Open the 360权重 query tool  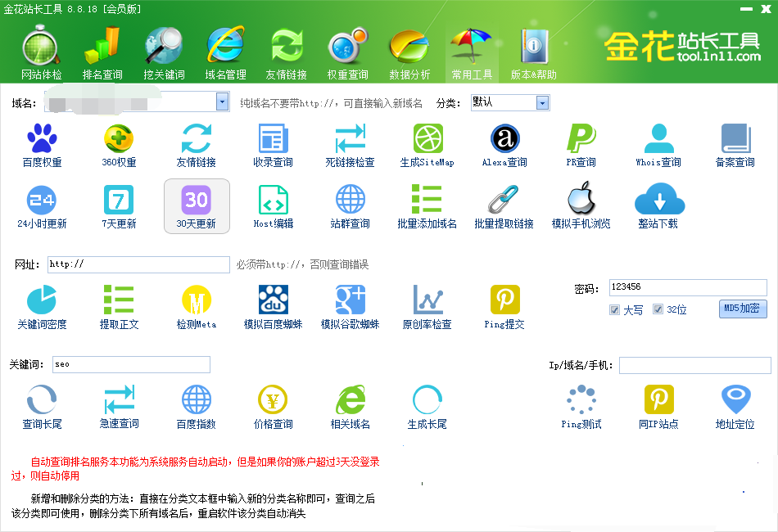click(x=119, y=145)
